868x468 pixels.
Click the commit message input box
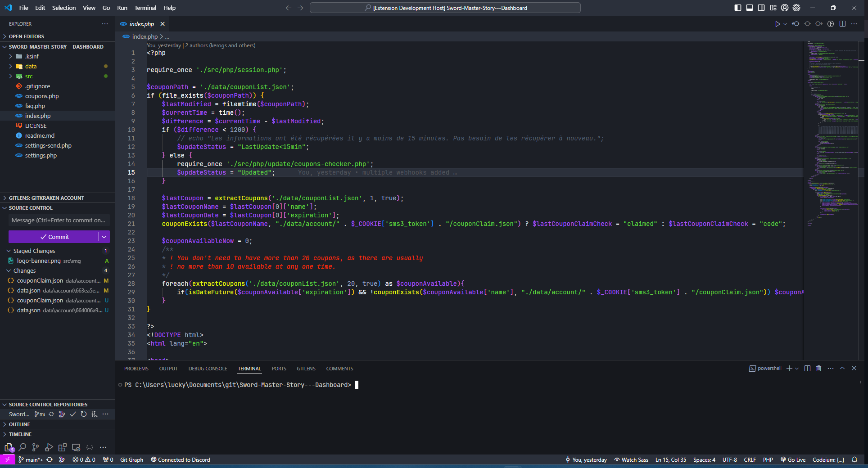pos(59,220)
